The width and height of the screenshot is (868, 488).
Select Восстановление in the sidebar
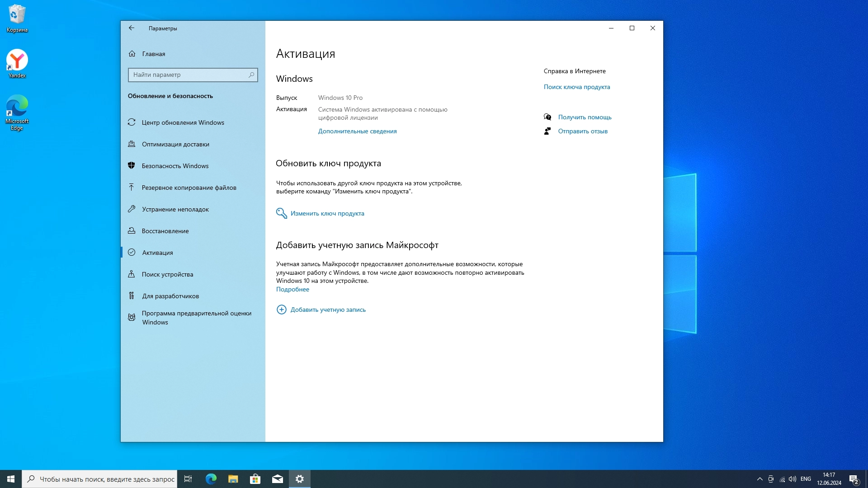click(x=165, y=231)
